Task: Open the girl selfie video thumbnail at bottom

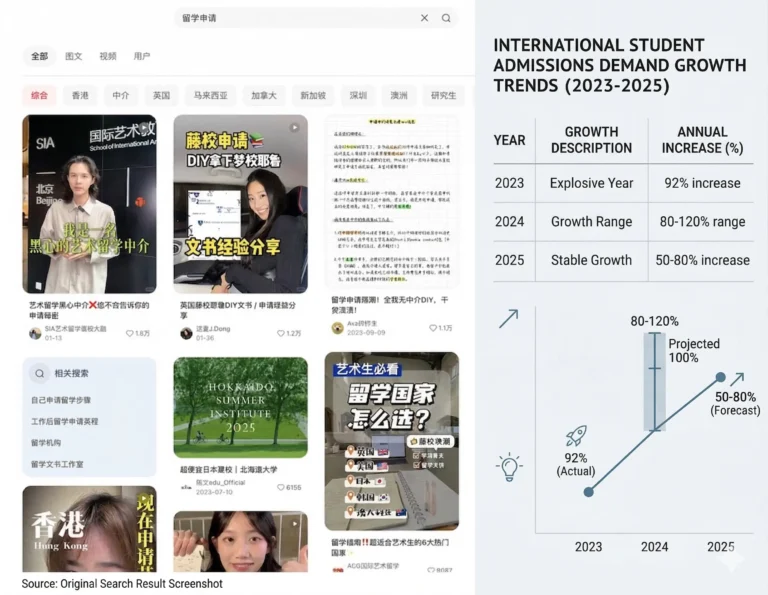Action: [x=240, y=542]
